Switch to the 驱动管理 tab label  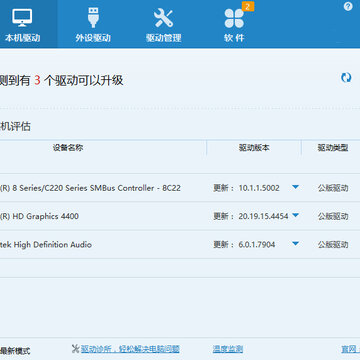coord(163,38)
